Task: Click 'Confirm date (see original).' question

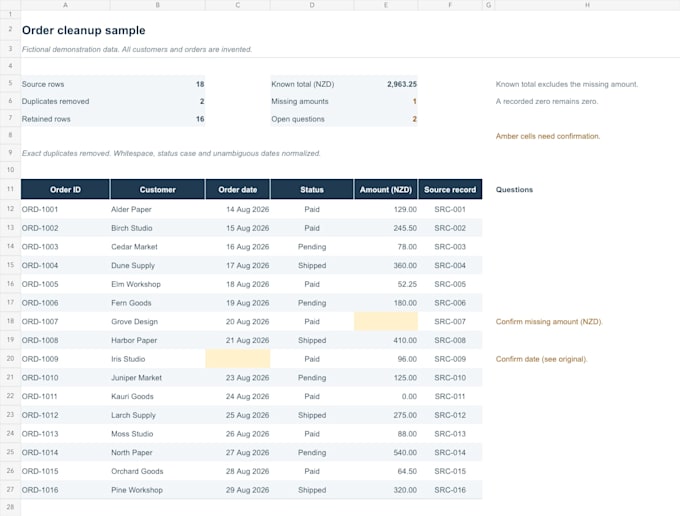Action: [541, 359]
